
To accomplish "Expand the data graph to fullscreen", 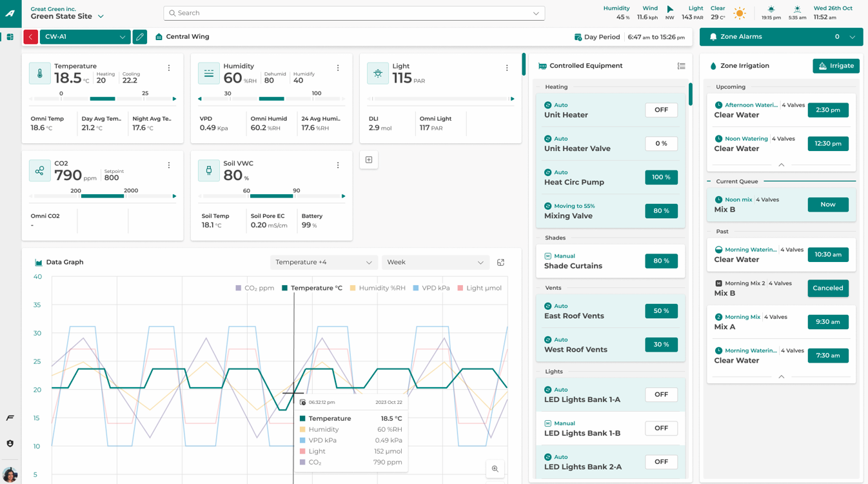I will 500,263.
